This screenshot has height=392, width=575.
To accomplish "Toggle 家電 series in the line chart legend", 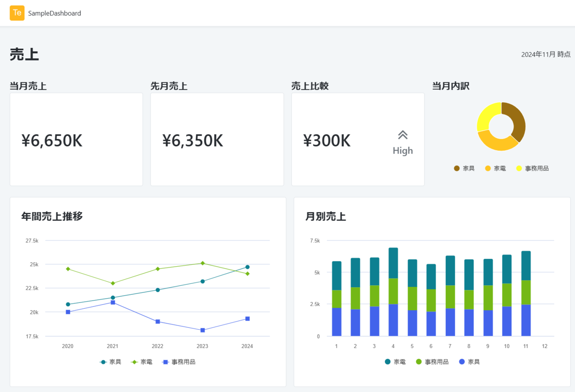I will pyautogui.click(x=141, y=362).
